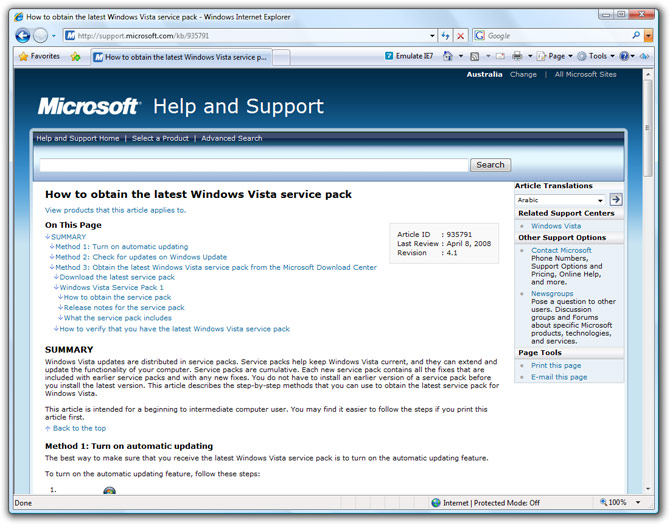This screenshot has width=670, height=525.
Task: Expand the zoom level dropdown arrow
Action: pos(638,502)
